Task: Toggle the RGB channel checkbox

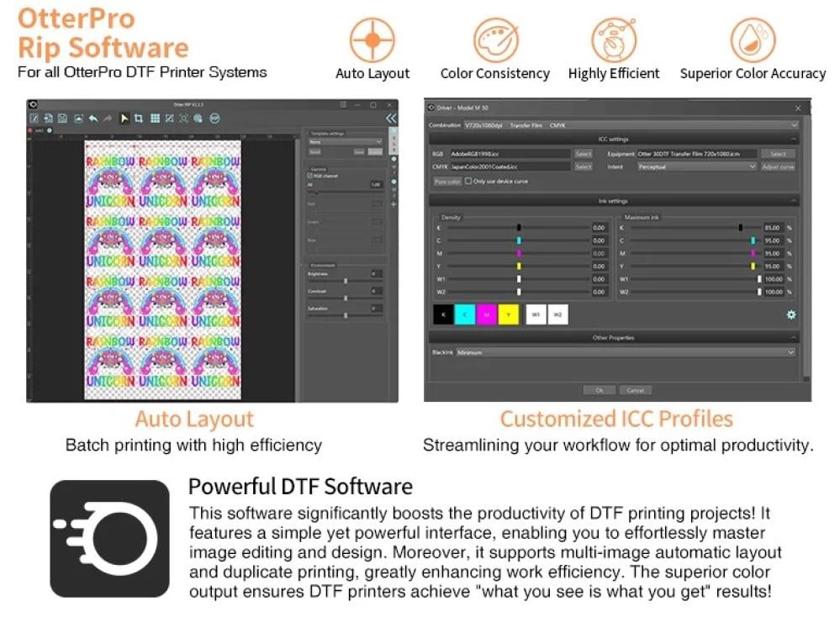Action: [310, 176]
